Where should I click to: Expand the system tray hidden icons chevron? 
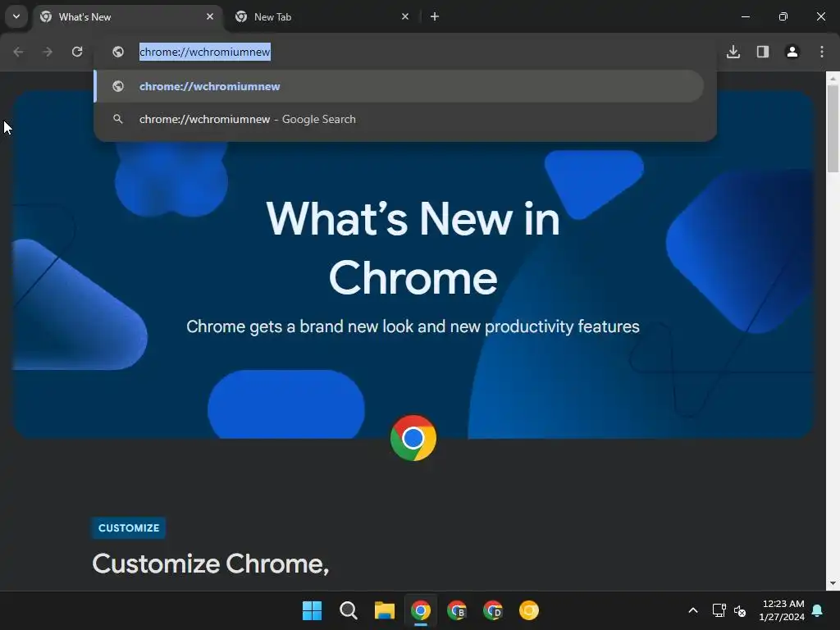[692, 610]
